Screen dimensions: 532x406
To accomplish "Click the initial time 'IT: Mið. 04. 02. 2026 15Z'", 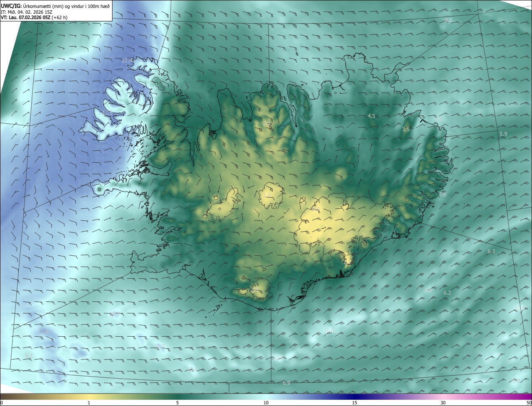I will tap(27, 12).
